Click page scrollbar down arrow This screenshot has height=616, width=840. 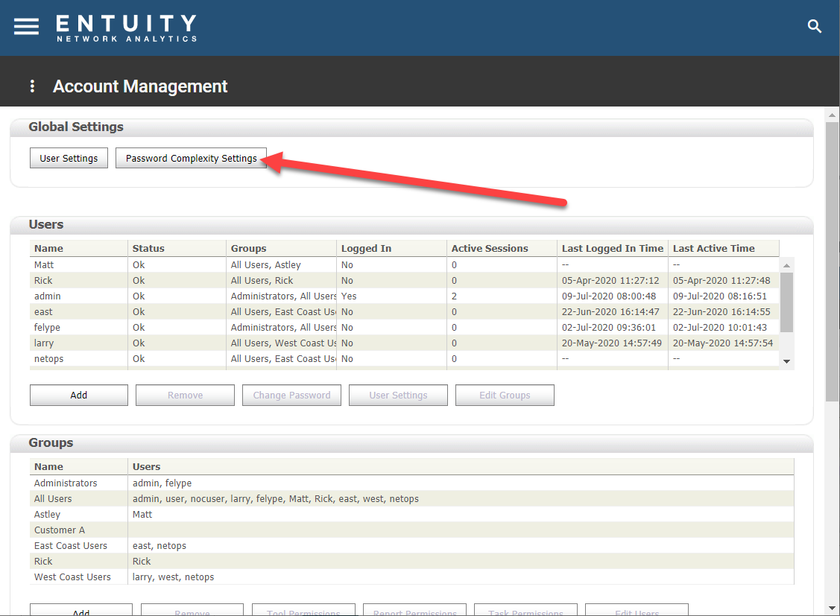832,608
